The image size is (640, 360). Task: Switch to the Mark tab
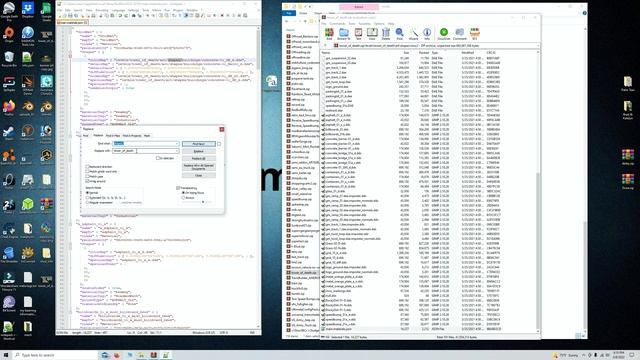click(x=147, y=136)
